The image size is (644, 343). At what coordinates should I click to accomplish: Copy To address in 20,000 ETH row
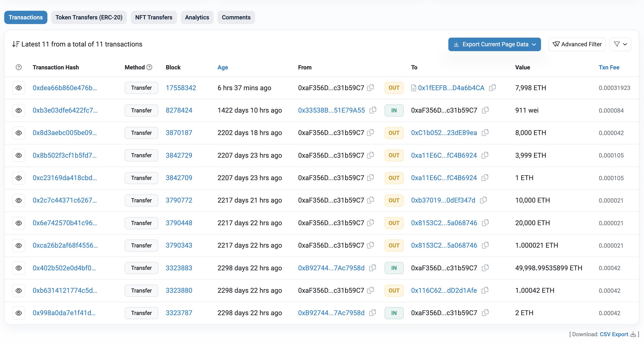coord(485,223)
